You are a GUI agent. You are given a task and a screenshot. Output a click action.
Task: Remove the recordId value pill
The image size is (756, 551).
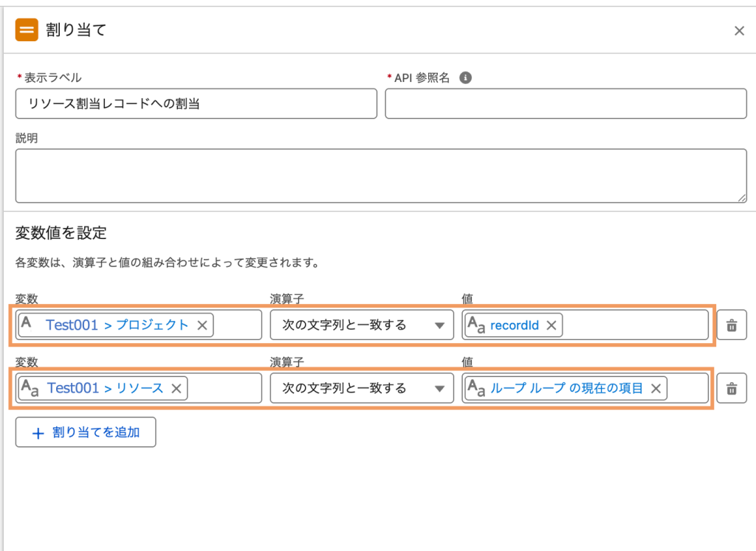(x=551, y=325)
